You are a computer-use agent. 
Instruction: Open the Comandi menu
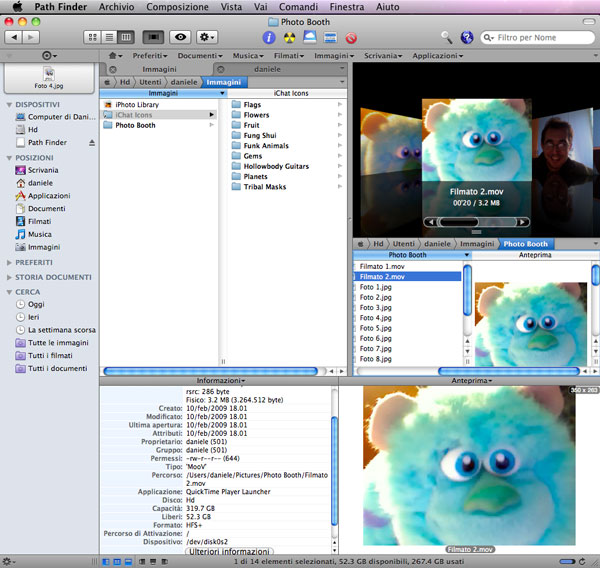tap(298, 7)
